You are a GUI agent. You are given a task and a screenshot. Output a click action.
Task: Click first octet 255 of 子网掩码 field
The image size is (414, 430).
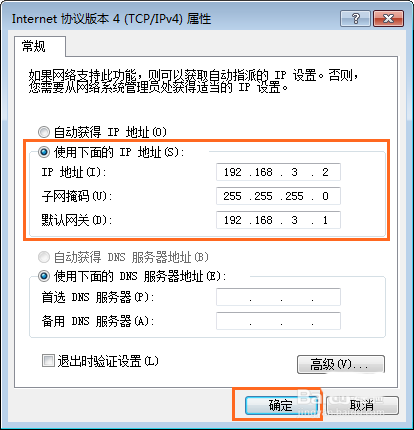tap(232, 196)
